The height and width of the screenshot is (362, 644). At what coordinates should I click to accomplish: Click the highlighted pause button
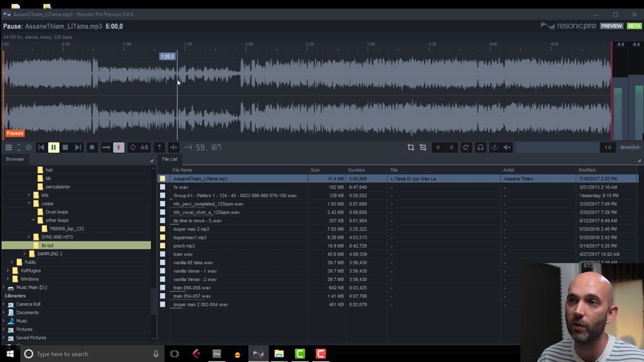(54, 147)
